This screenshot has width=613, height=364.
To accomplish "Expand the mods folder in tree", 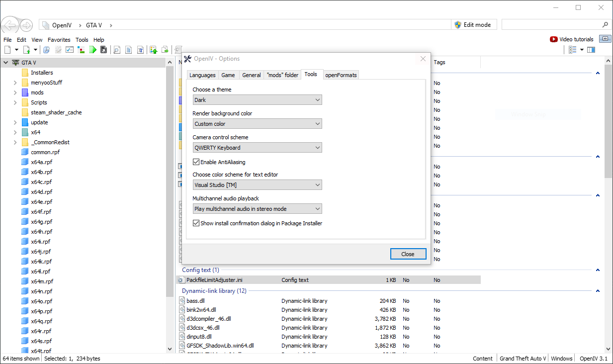I will coord(15,92).
